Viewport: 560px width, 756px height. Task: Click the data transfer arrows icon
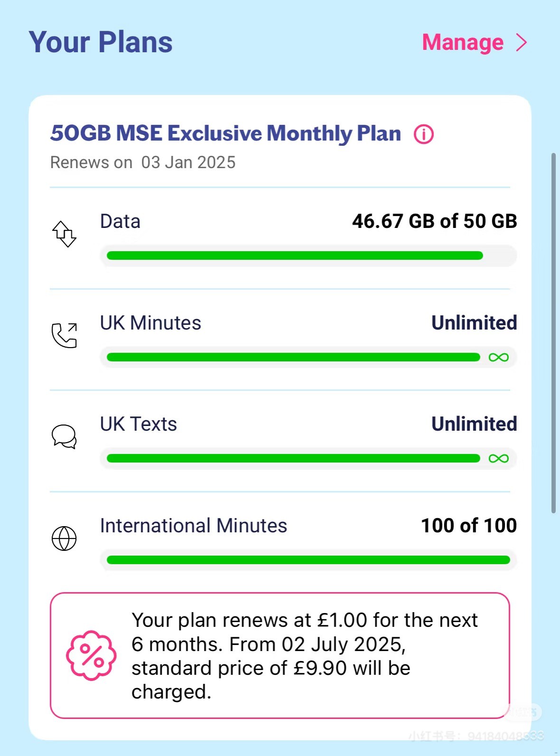tap(64, 234)
